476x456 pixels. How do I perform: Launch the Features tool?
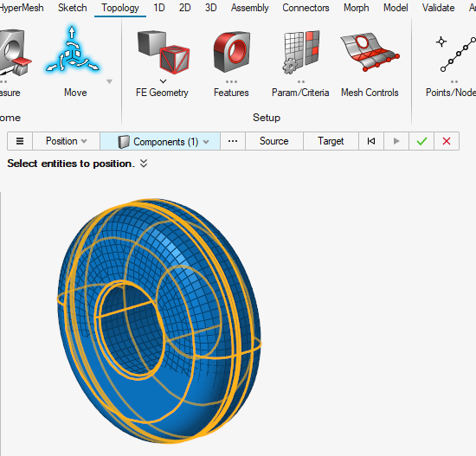(232, 52)
